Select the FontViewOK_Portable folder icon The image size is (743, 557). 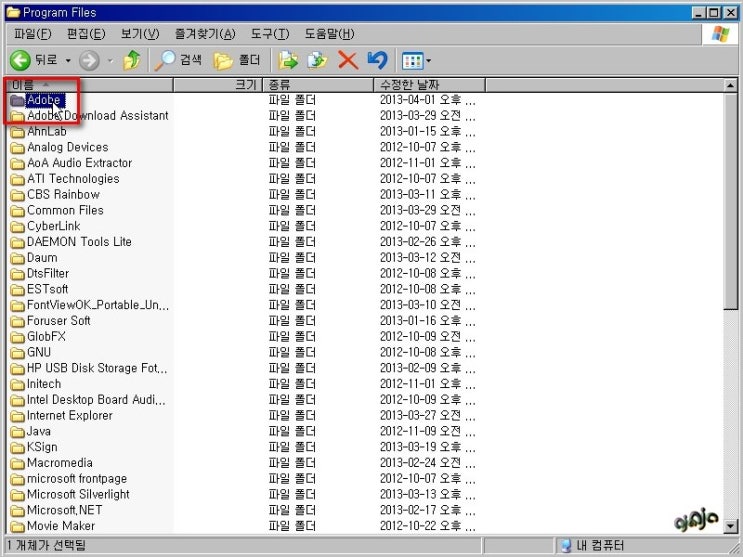point(18,305)
